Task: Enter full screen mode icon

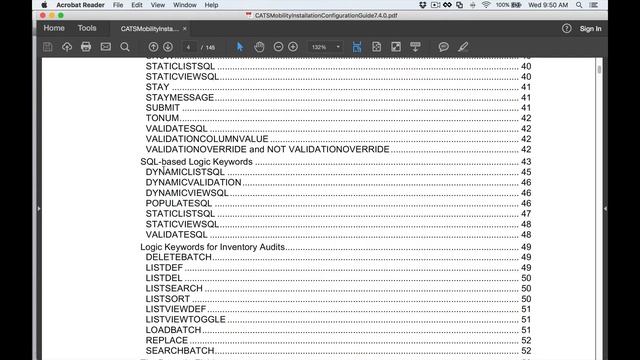Action: 396,47
